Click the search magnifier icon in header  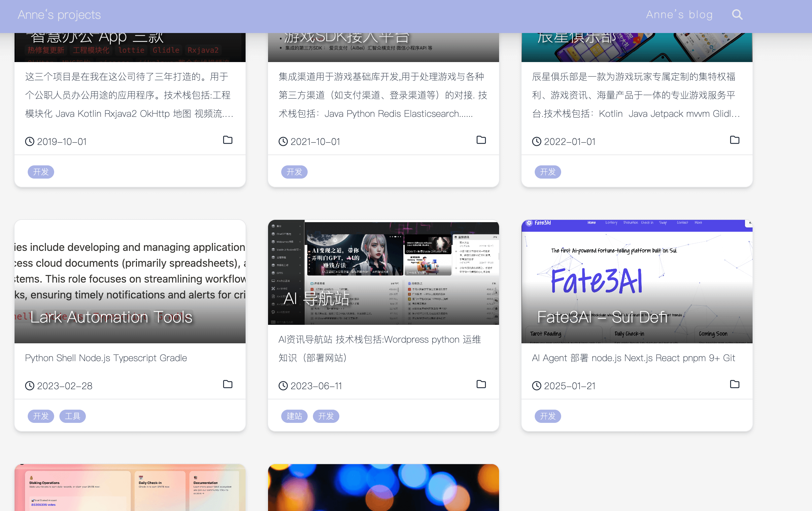[x=737, y=15]
